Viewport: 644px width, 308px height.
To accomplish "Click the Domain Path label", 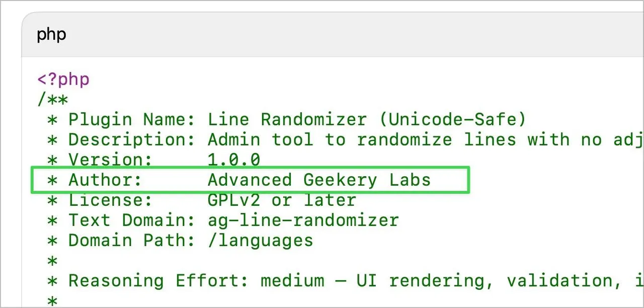I will [131, 241].
